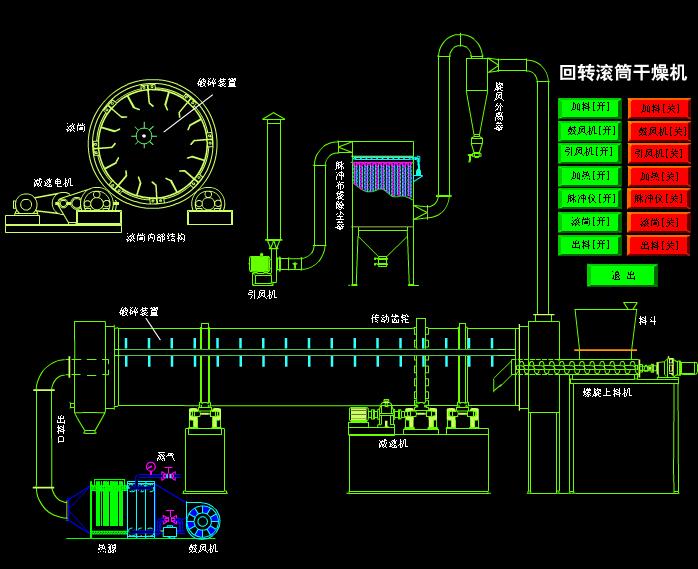The image size is (698, 569).
Task: Turn off induced draft fan 引风机[关]
Action: [x=659, y=154]
